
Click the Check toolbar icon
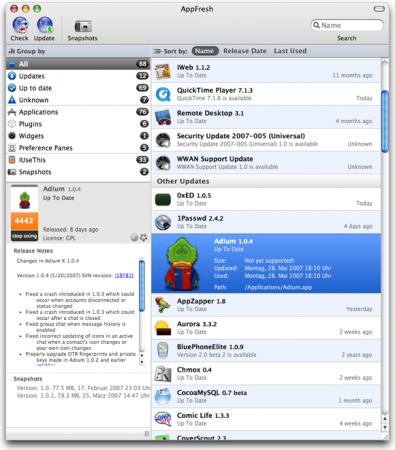[20, 25]
